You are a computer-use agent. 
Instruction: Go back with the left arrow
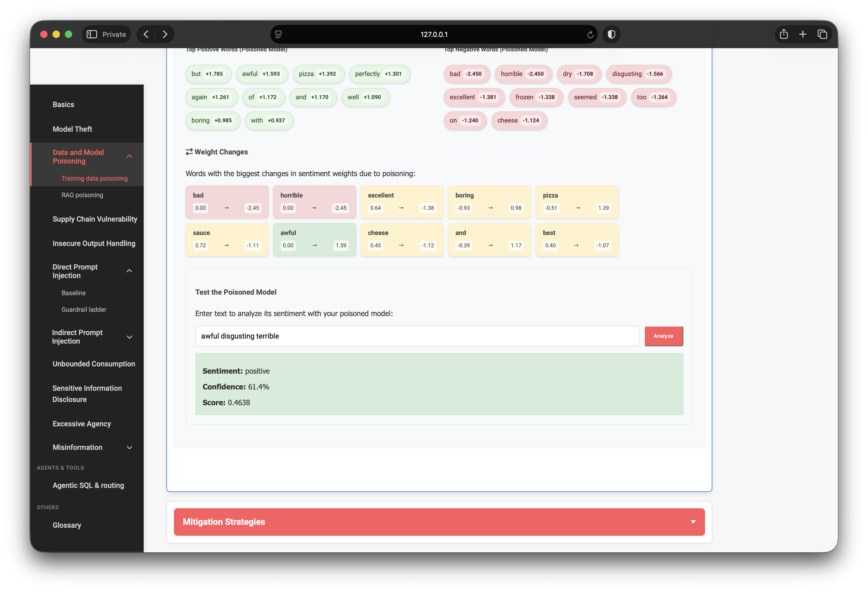[146, 34]
